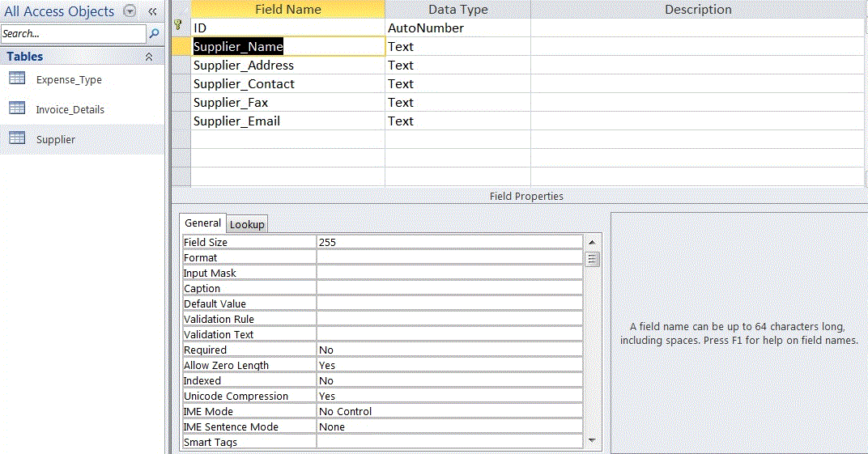
Task: Click the Smart Tags property box
Action: [449, 443]
